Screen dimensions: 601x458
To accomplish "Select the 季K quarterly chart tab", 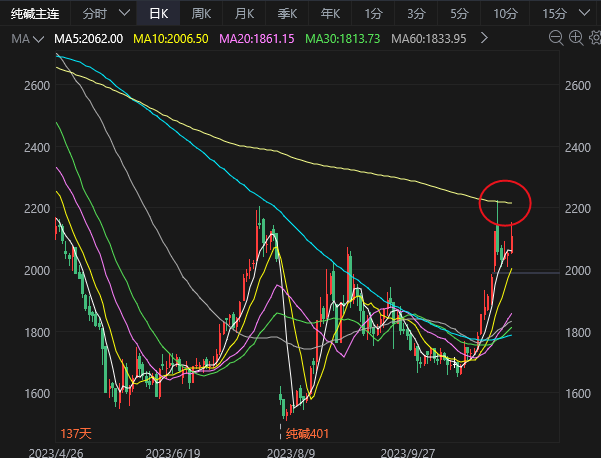I will pos(287,14).
